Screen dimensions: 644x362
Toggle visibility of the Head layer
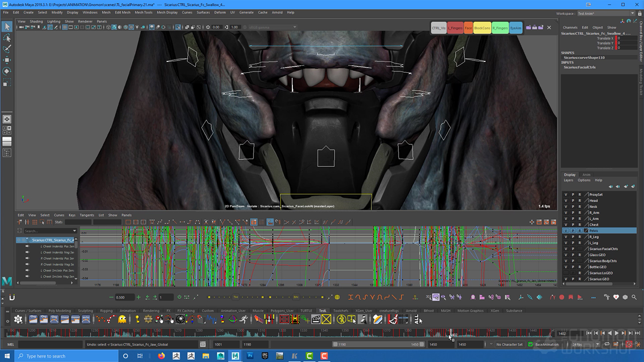pyautogui.click(x=566, y=201)
